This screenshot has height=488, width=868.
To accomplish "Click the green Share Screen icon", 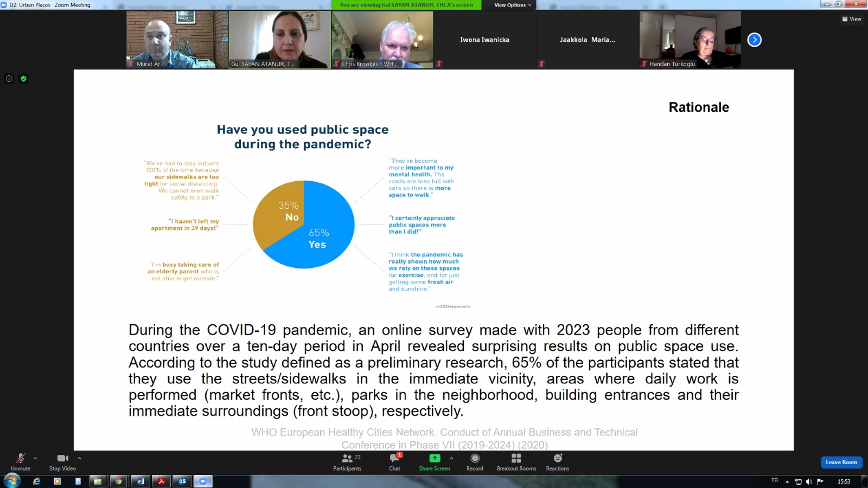I will point(435,458).
